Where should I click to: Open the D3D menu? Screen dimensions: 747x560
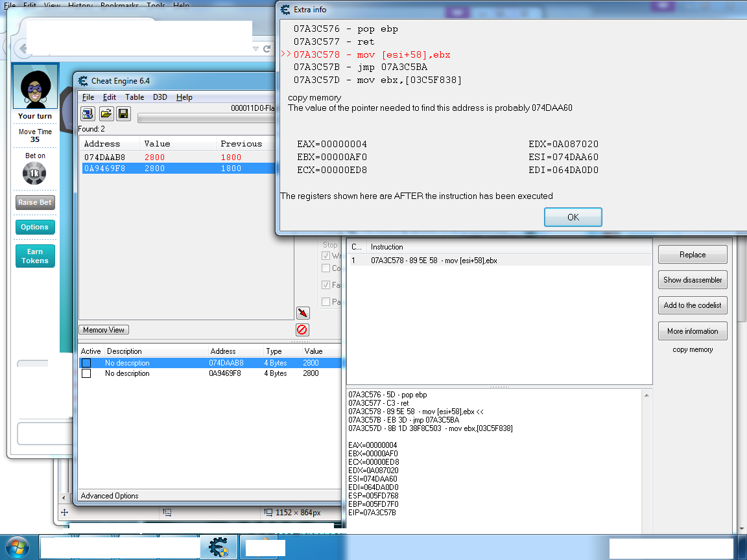[x=160, y=97]
